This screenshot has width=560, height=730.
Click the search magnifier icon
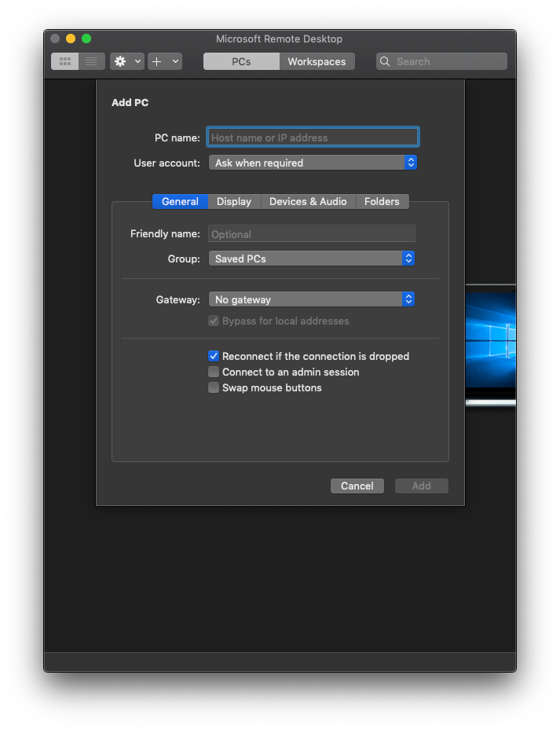pos(386,61)
